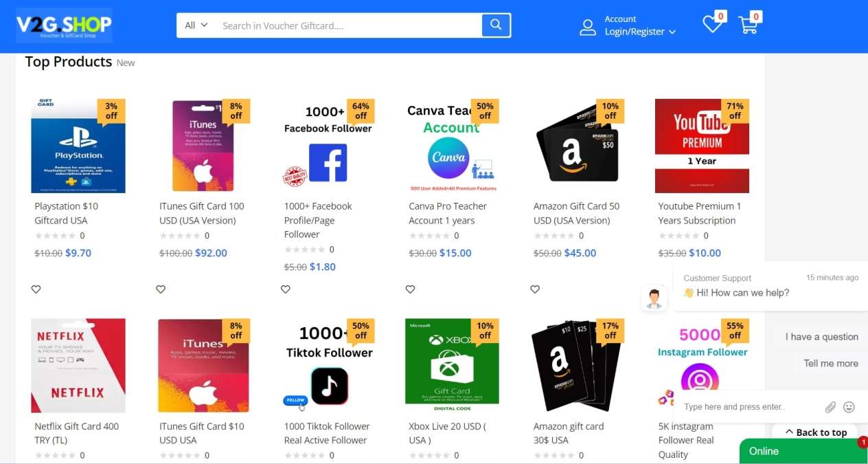Add Facebook Follower product to wishlist heart
The image size is (868, 464).
[x=286, y=289]
